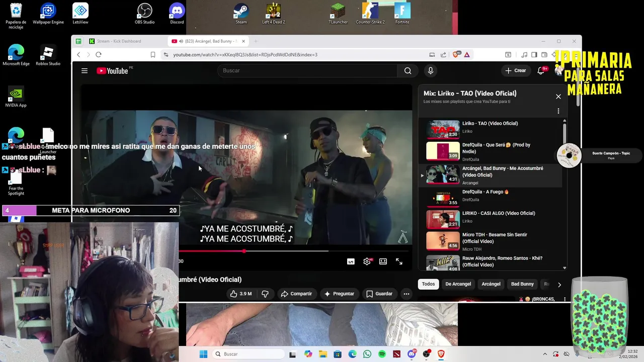Select the OBS Studio desktop icon
The image size is (644, 362).
tap(144, 14)
